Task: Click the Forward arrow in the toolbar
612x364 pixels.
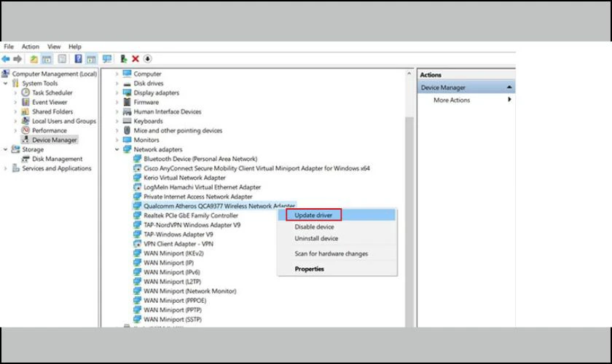Action: pos(17,59)
